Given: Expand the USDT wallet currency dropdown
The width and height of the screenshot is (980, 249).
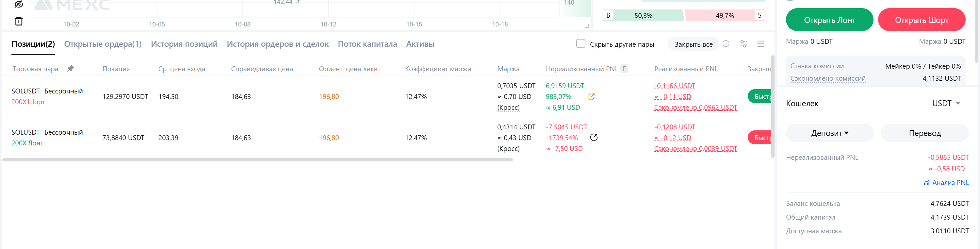Looking at the screenshot, I should click(x=946, y=104).
